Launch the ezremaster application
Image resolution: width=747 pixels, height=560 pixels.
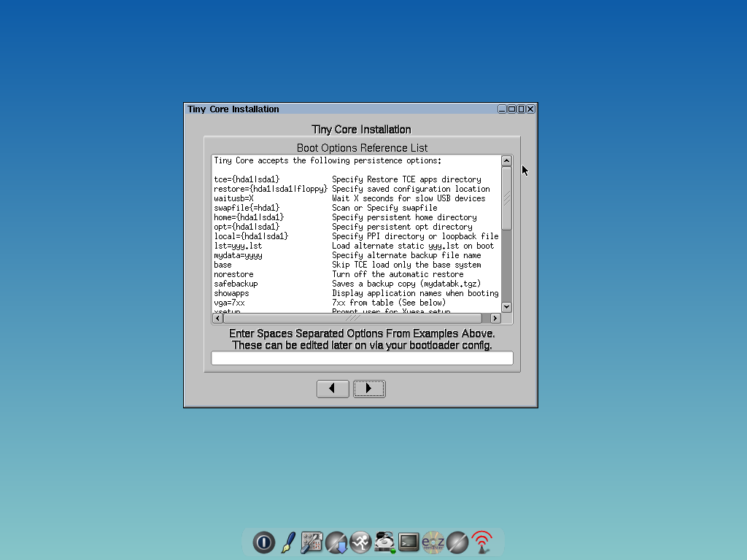(434, 542)
